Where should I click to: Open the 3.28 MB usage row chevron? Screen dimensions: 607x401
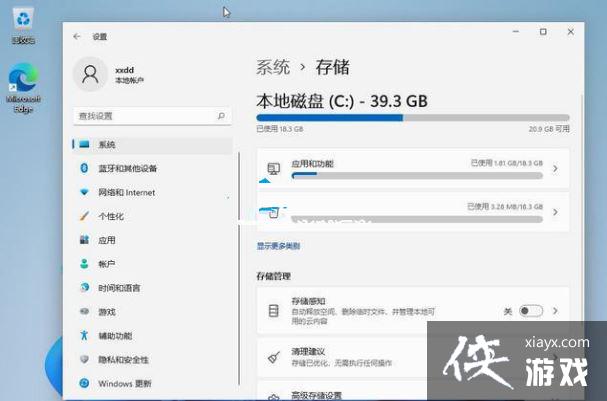pos(555,212)
